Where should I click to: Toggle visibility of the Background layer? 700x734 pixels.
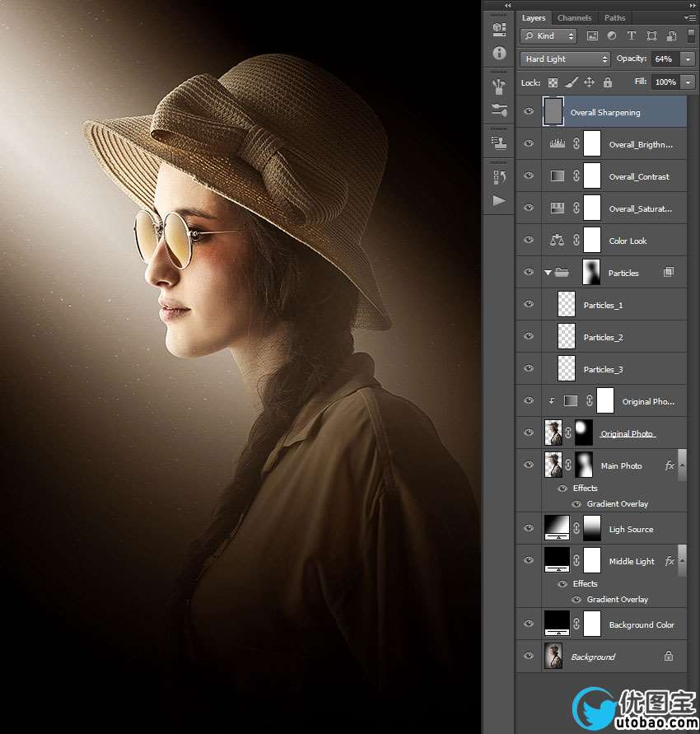(529, 657)
